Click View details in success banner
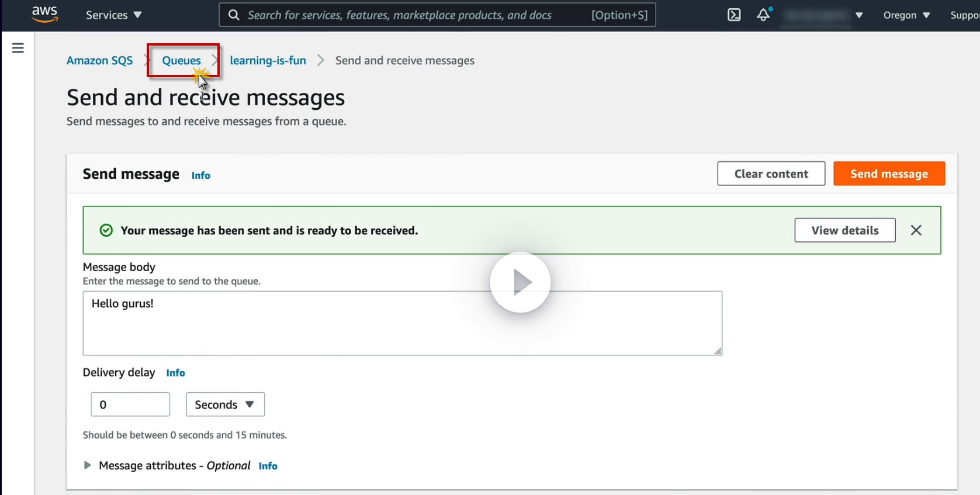 (844, 230)
